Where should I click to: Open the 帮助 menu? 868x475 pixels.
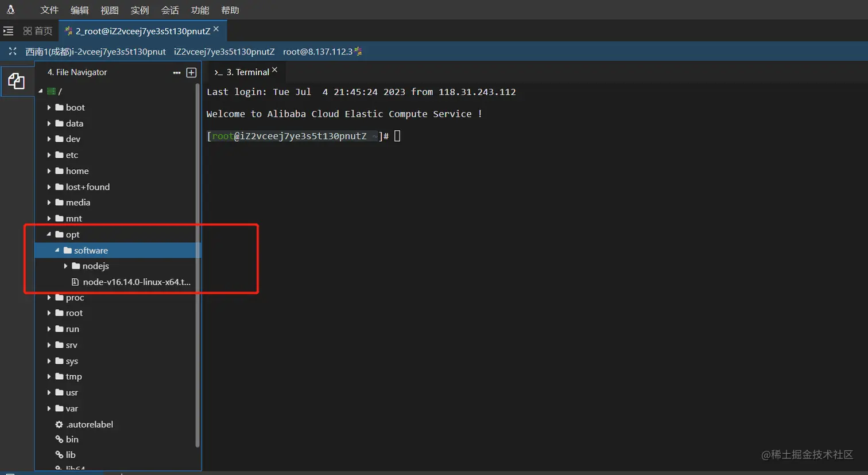tap(230, 10)
